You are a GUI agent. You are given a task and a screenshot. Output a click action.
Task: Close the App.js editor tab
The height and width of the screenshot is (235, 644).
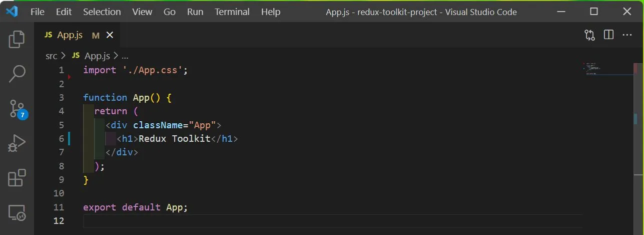(110, 35)
